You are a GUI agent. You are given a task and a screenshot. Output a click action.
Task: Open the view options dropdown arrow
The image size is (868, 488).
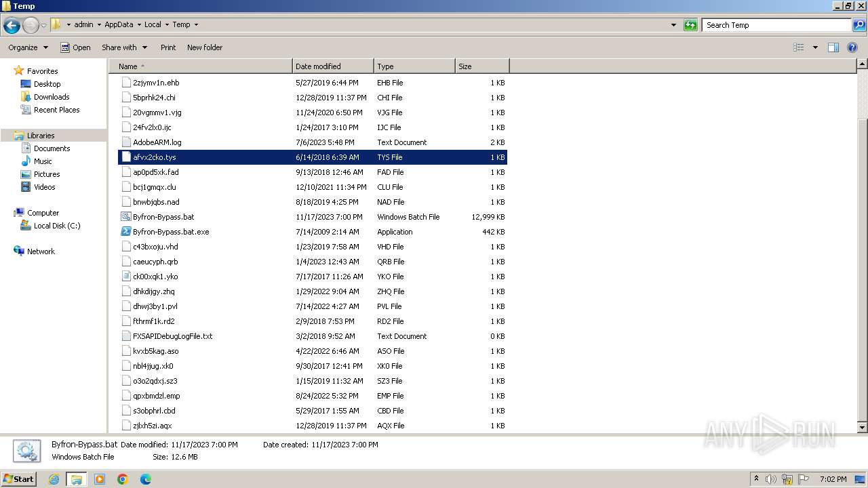click(x=815, y=47)
